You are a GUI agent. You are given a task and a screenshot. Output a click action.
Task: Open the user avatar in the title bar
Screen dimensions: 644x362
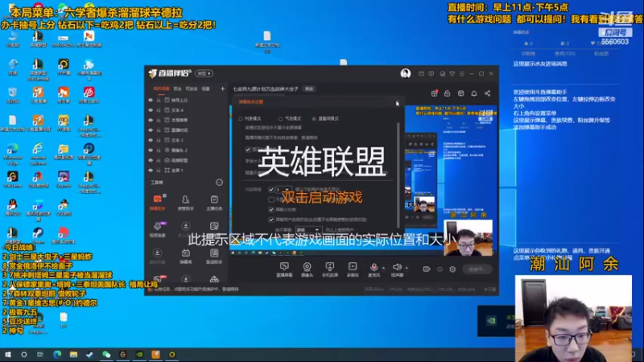(x=406, y=73)
